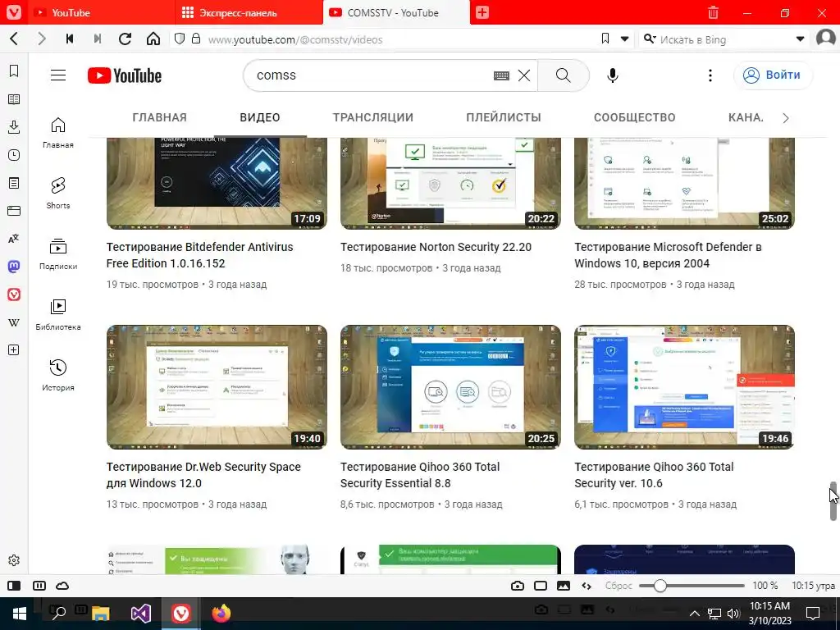Reset zoom with Сброс button
The height and width of the screenshot is (630, 840).
[619, 586]
